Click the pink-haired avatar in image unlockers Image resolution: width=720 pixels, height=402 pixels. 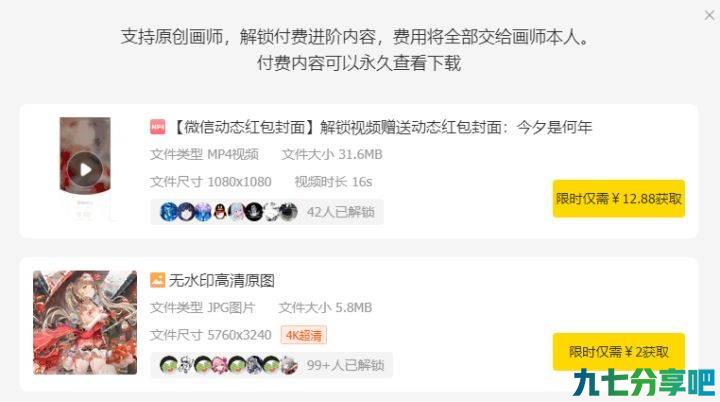(220, 365)
